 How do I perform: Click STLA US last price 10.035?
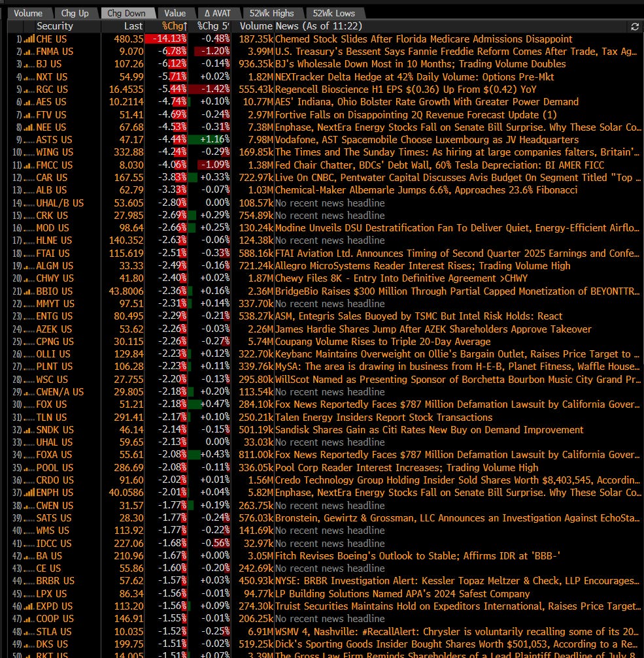point(128,632)
